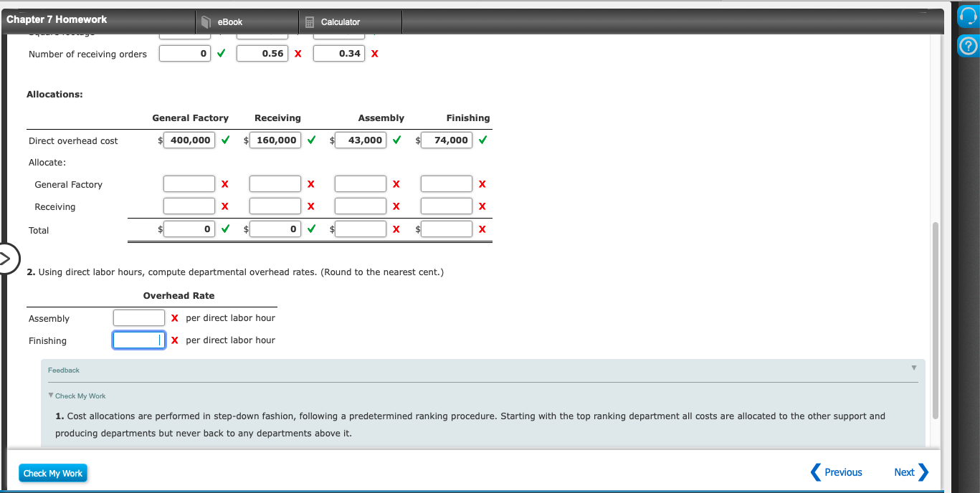Click the Number of receiving orders label
The image size is (980, 493).
87,54
